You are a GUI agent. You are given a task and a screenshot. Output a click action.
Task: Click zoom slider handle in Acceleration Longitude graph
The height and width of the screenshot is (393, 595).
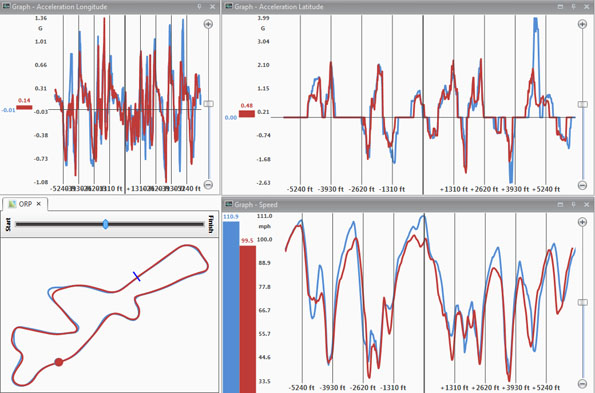(x=208, y=104)
